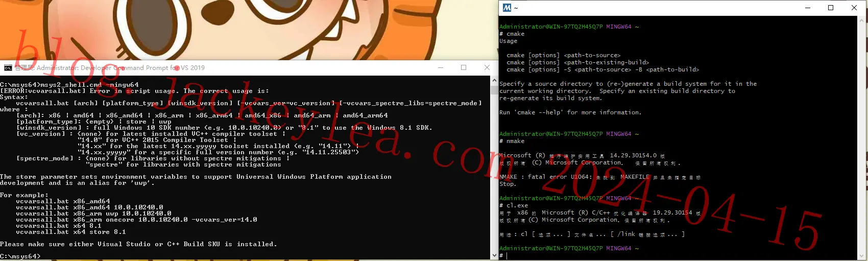The height and width of the screenshot is (261, 868).
Task: Maximize the Developer Command Prompt window
Action: click(464, 67)
